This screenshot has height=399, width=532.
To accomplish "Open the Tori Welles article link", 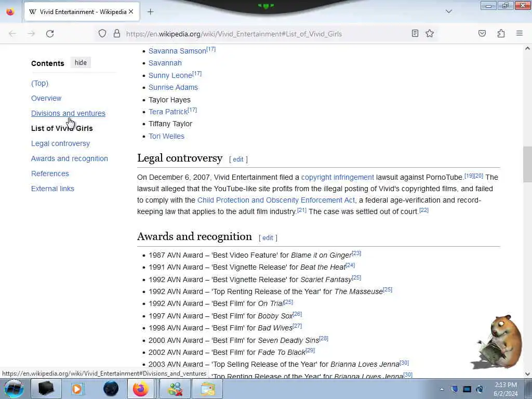I will coord(166,136).
